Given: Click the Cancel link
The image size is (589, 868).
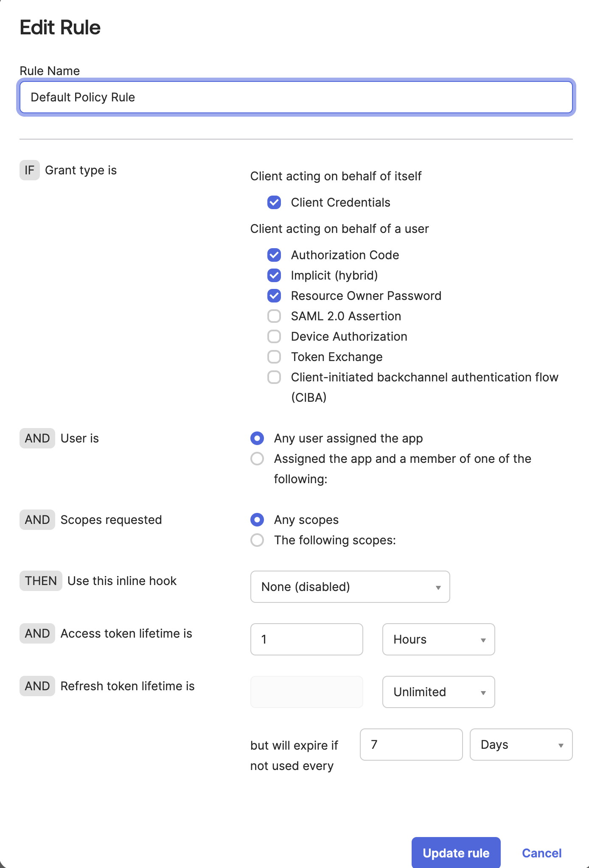Looking at the screenshot, I should pyautogui.click(x=541, y=853).
